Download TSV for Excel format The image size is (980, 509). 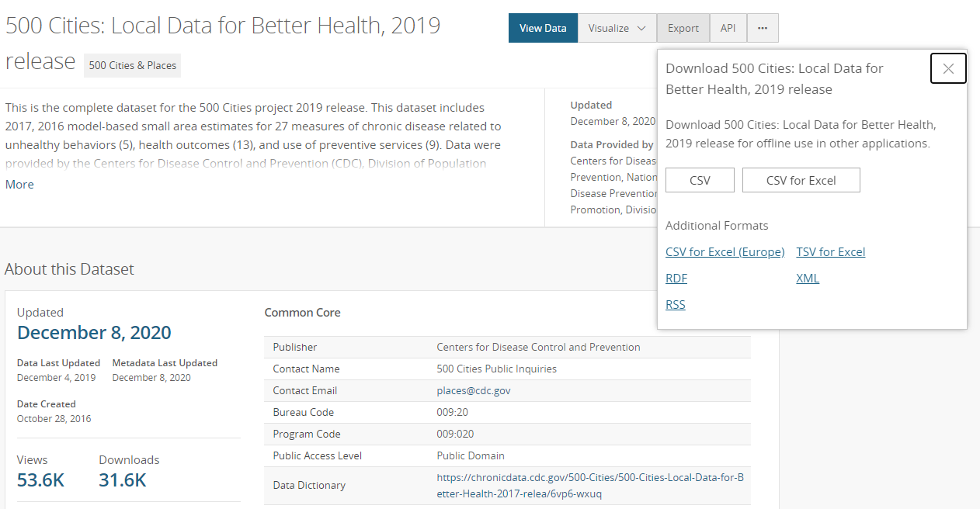pyautogui.click(x=830, y=252)
